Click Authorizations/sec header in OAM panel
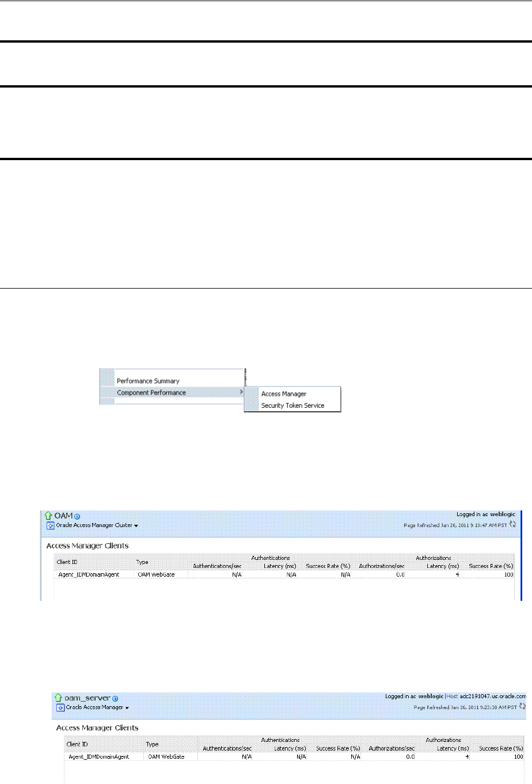Image resolution: width=532 pixels, height=784 pixels. 382,566
